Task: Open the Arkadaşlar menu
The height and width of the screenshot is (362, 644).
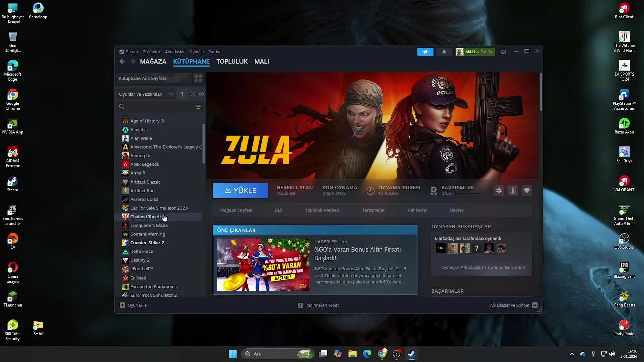Action: (x=175, y=52)
